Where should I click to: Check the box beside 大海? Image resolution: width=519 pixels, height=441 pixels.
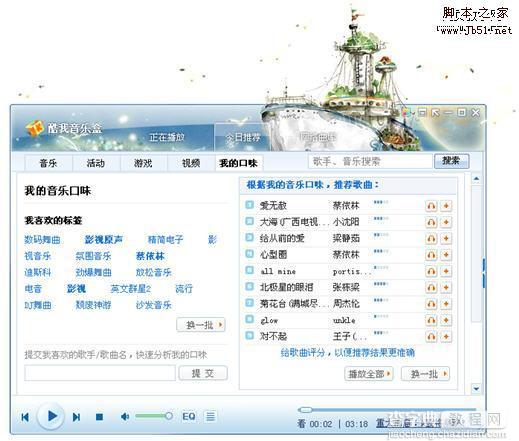coord(249,221)
